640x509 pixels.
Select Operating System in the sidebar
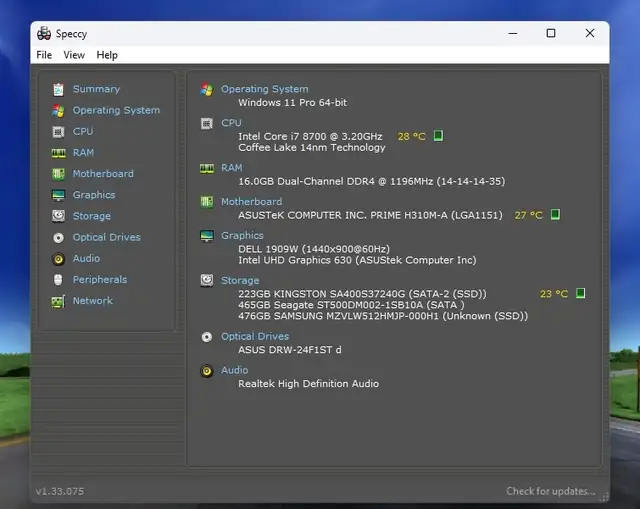116,110
